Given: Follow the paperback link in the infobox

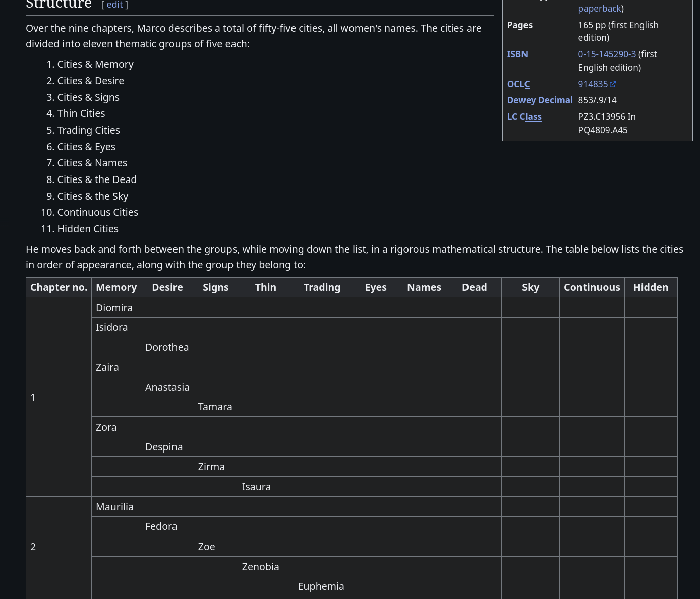Looking at the screenshot, I should pyautogui.click(x=600, y=8).
